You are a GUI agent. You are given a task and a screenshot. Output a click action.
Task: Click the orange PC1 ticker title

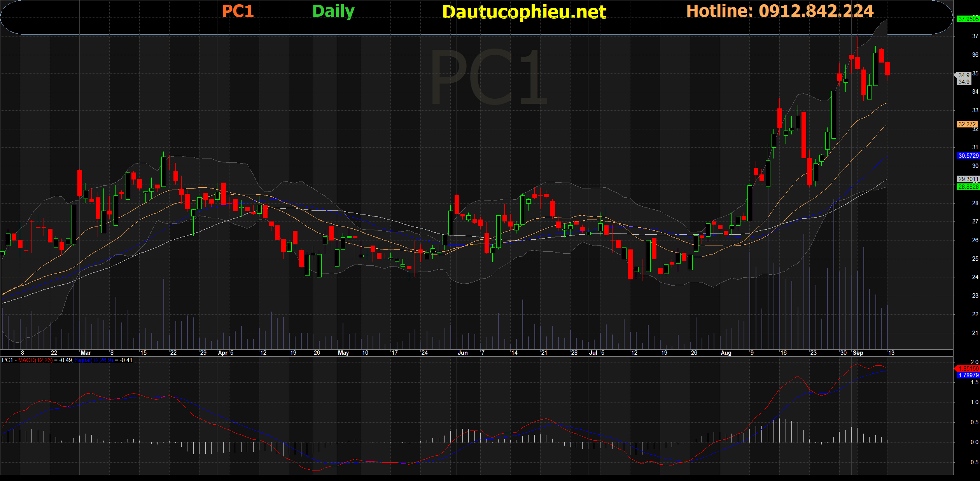click(x=238, y=11)
